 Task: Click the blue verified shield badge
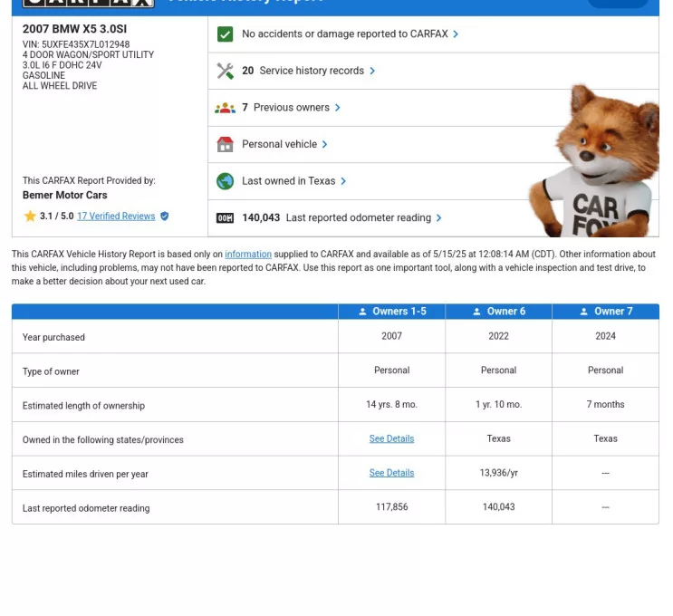tap(165, 217)
